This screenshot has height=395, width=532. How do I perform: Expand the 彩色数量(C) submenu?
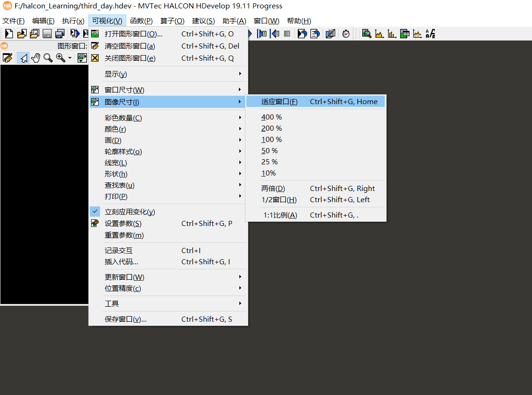[168, 118]
